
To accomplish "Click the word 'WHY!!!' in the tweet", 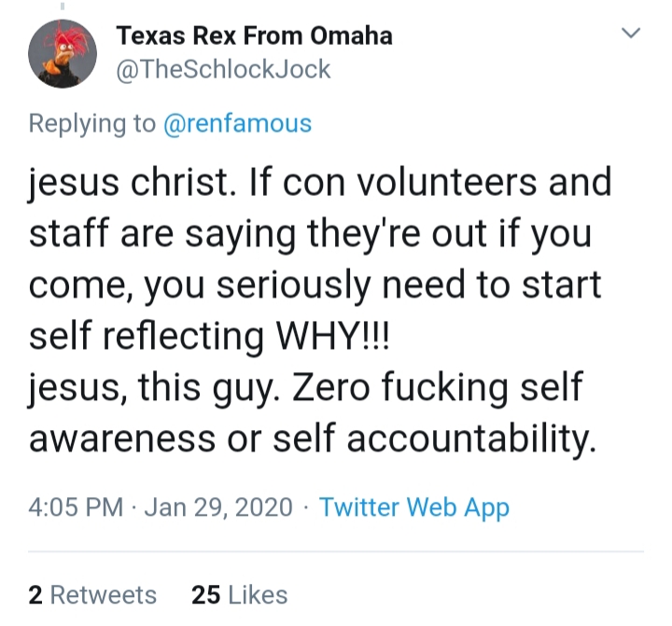I will click(x=332, y=336).
